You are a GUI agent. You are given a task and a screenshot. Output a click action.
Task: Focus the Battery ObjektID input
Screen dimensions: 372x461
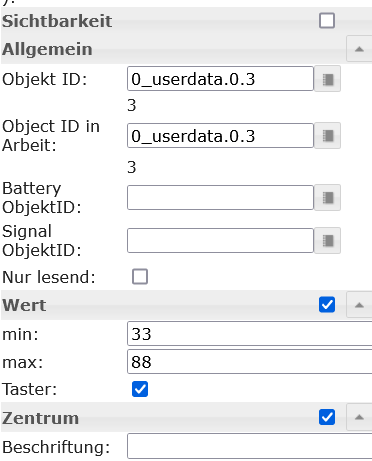tap(220, 198)
